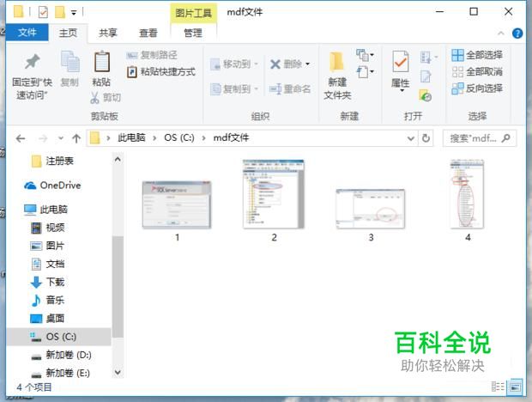Select the Cut scissors command
The width and height of the screenshot is (532, 402).
(106, 98)
